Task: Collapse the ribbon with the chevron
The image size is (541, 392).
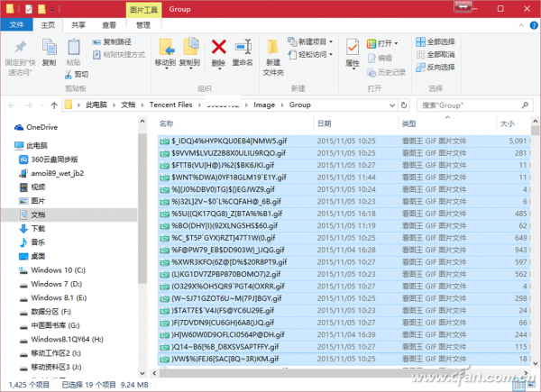Action: coord(521,25)
